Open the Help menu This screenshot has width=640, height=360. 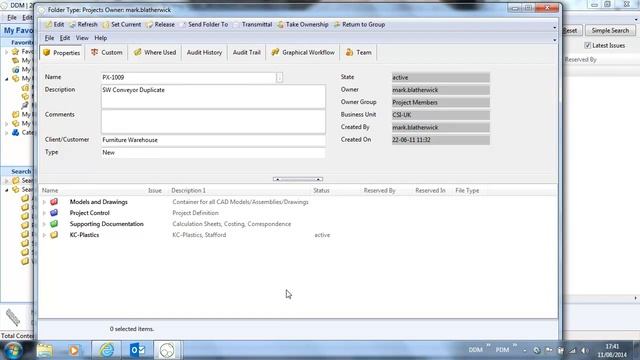pyautogui.click(x=101, y=38)
